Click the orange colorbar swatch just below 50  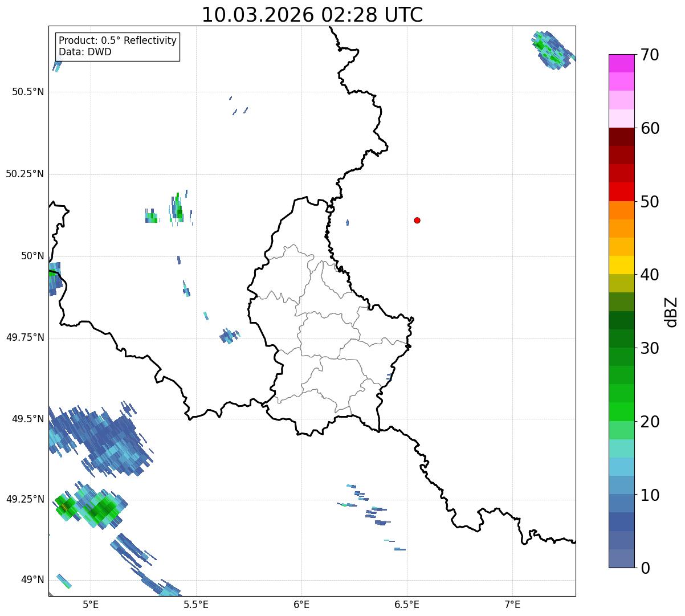pos(622,210)
